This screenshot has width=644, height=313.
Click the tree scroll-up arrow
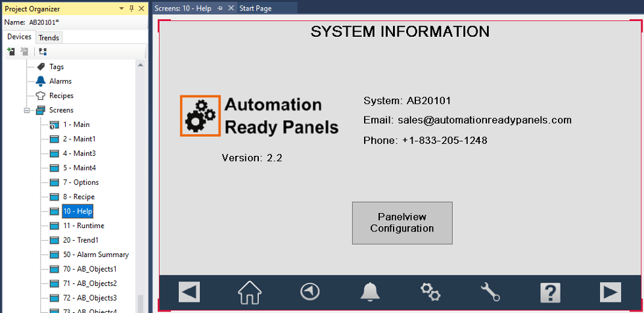click(141, 65)
